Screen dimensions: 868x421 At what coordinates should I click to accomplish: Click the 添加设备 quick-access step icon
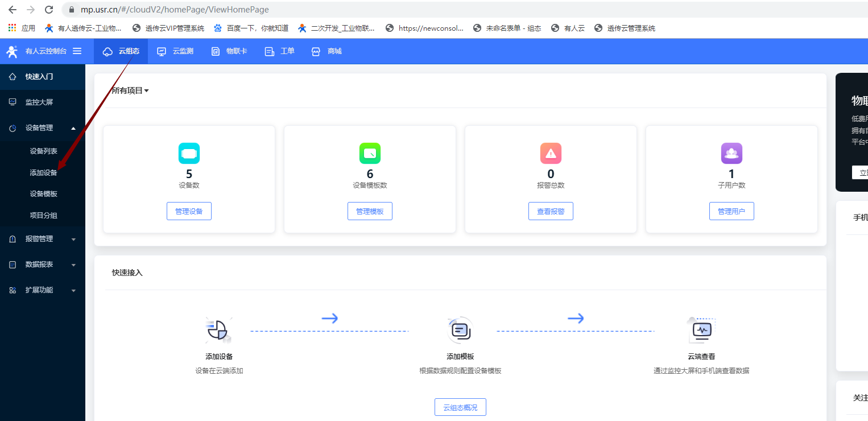coord(218,331)
